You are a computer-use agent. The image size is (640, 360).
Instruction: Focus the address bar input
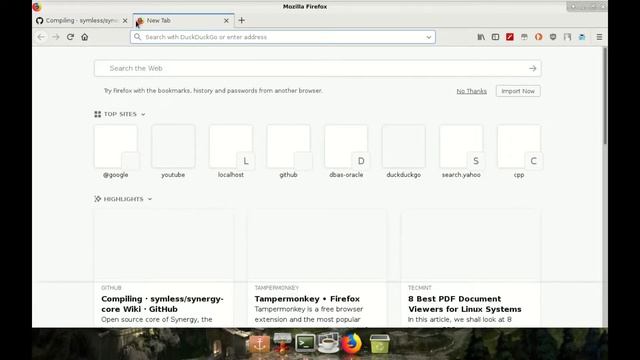tap(283, 37)
